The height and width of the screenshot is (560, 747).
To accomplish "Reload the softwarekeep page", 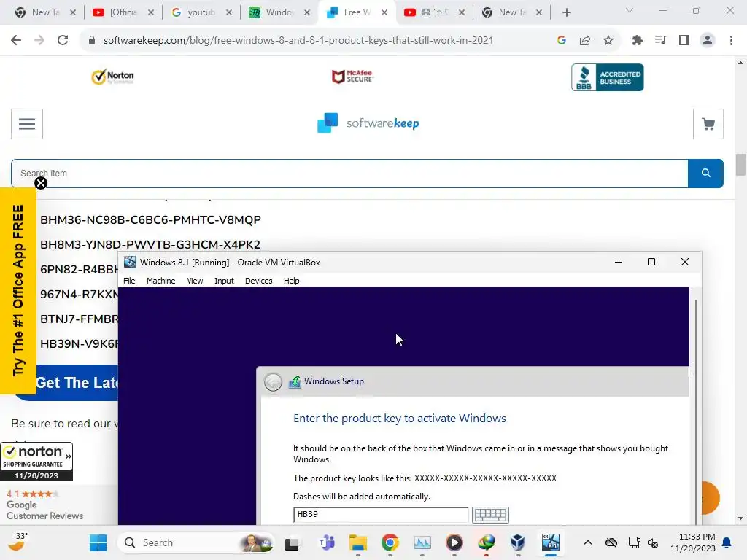I will [x=63, y=41].
